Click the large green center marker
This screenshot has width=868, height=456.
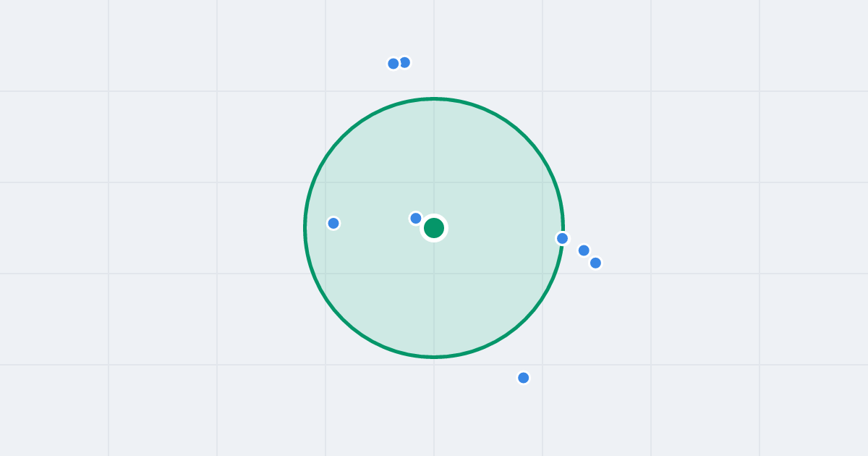click(434, 228)
